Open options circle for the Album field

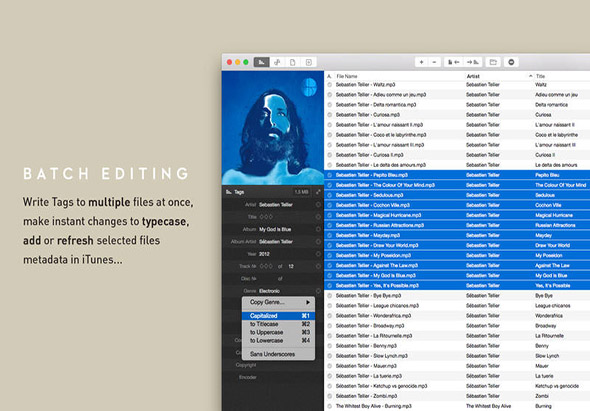(318, 229)
